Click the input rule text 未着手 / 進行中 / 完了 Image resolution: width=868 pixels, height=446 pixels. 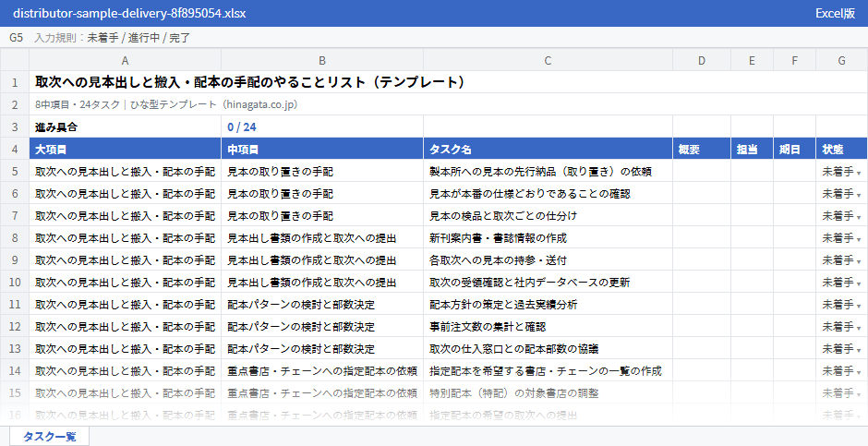(139, 38)
